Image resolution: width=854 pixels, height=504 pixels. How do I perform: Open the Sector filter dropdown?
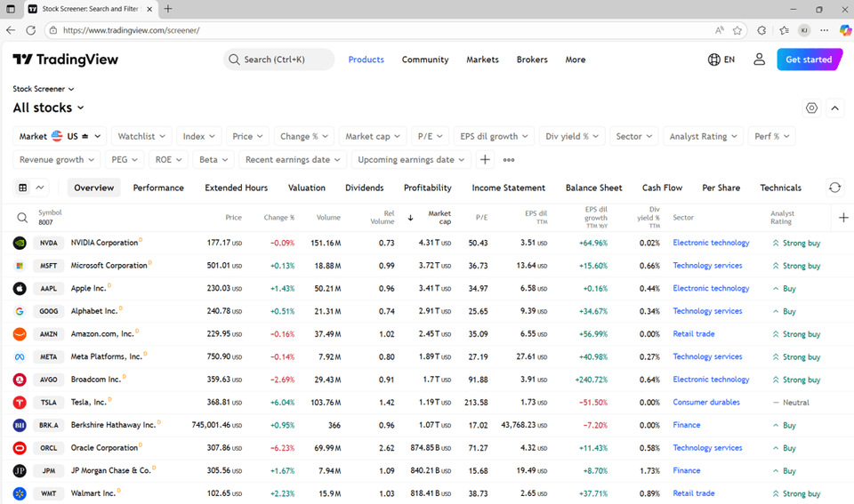[634, 136]
